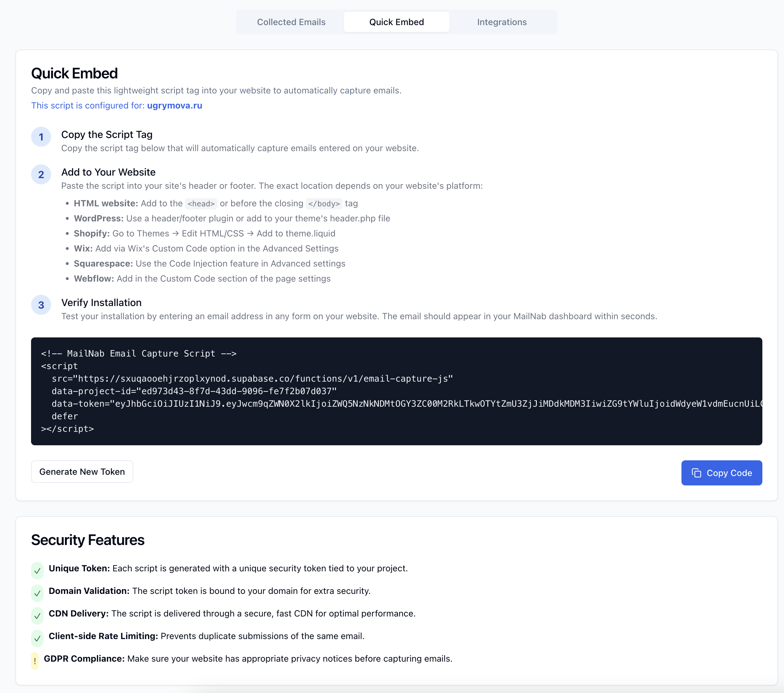Click the Security Features heading
The image size is (784, 693).
pos(88,540)
